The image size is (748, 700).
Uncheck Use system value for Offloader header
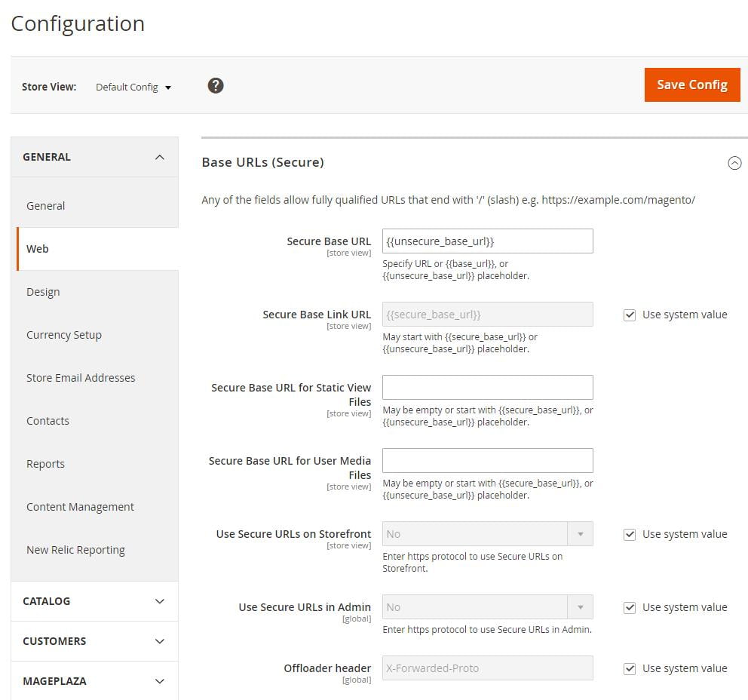pyautogui.click(x=630, y=668)
